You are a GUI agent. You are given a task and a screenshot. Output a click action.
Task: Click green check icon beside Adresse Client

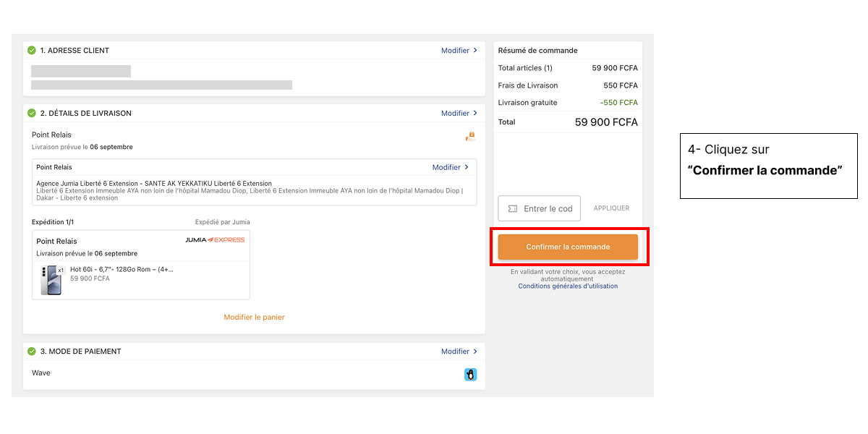coord(31,51)
